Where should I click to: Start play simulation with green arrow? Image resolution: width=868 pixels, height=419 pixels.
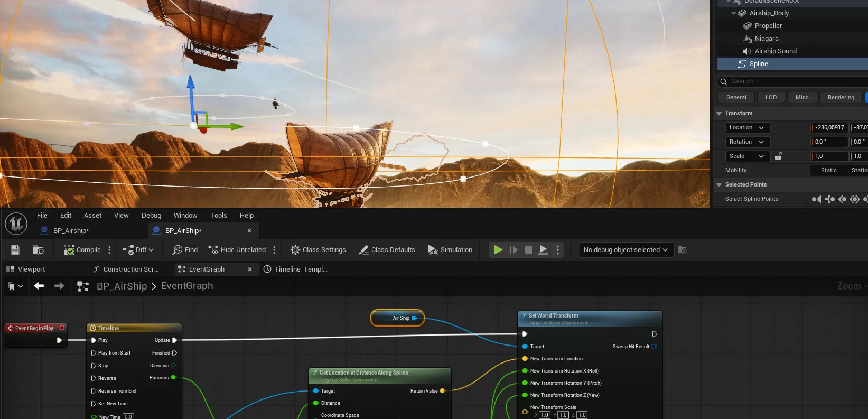point(498,250)
